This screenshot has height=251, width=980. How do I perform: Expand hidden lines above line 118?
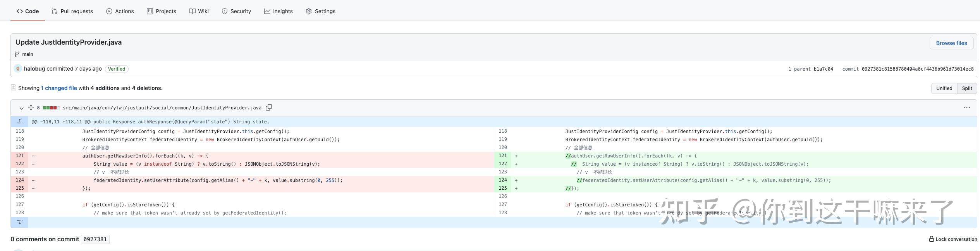click(19, 122)
